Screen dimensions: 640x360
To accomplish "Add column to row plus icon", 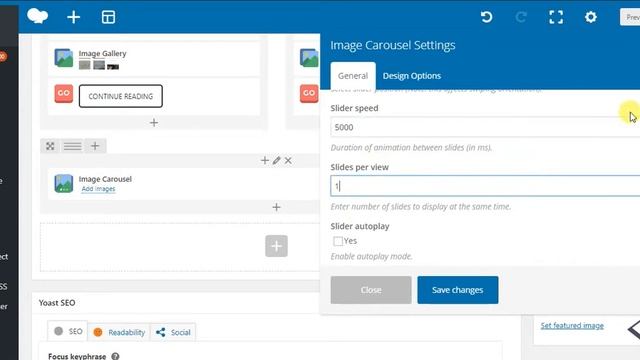I will pyautogui.click(x=95, y=146).
